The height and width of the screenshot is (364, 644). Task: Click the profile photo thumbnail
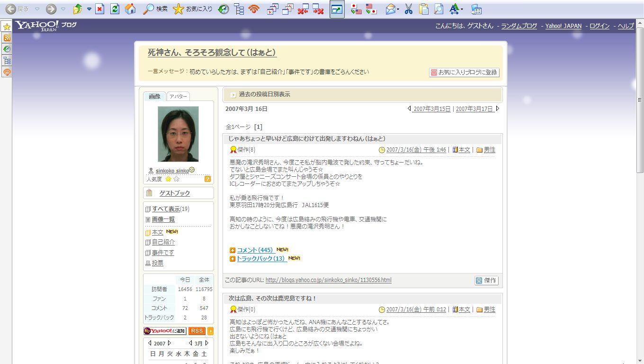click(178, 134)
